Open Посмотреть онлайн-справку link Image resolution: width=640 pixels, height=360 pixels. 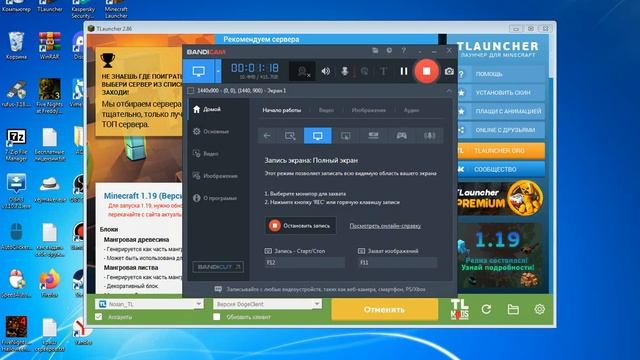(385, 226)
